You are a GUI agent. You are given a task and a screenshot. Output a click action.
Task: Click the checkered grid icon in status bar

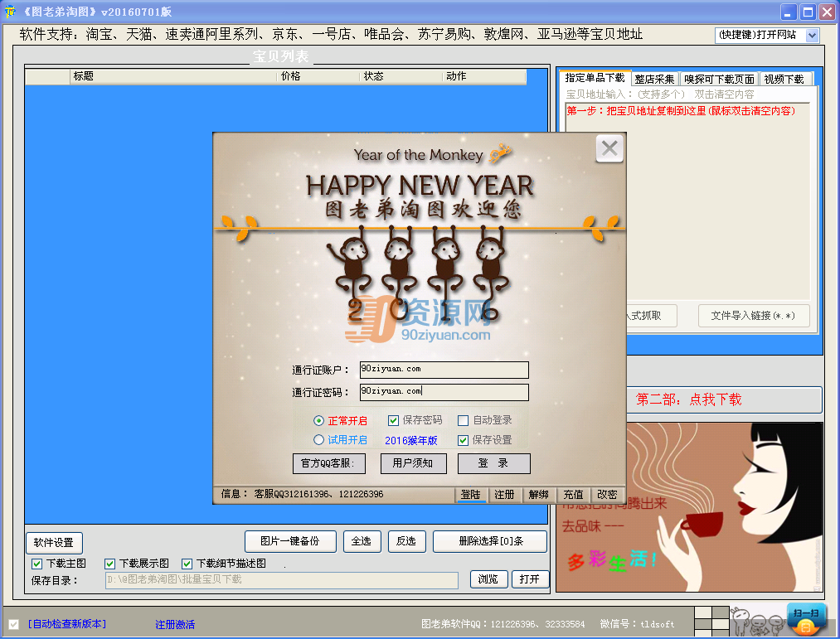(711, 622)
